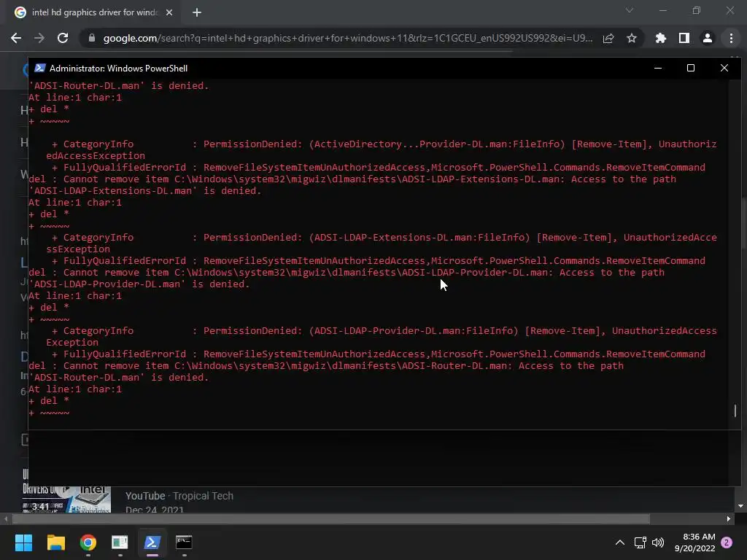Click the PermissionDenied ActiveDirectory CategoryInfo line
The image size is (747, 560).
(384, 144)
